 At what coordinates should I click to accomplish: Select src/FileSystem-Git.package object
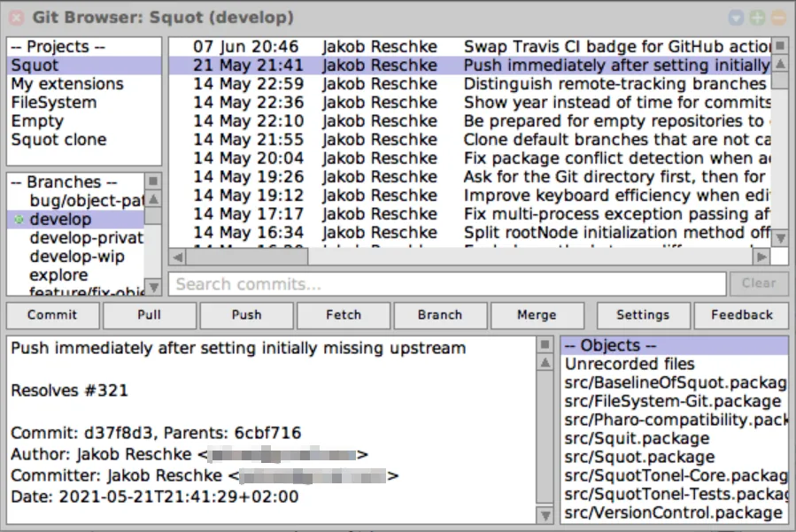(675, 402)
